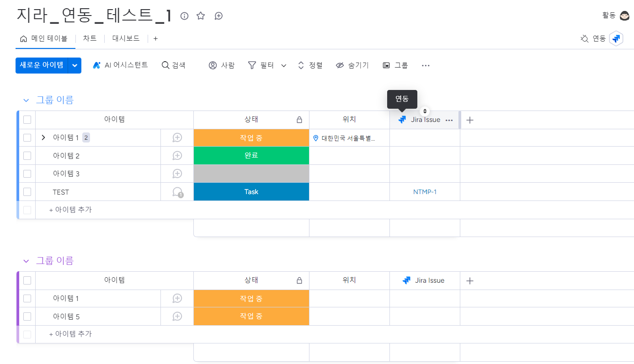Expand subitems of 아이템 1
634x364 pixels.
(x=43, y=137)
